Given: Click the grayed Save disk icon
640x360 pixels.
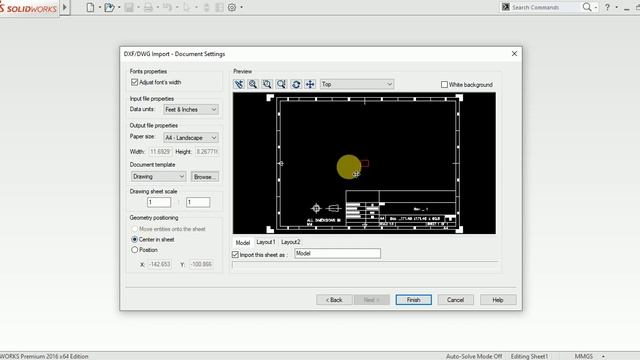Looking at the screenshot, I should pos(129,7).
